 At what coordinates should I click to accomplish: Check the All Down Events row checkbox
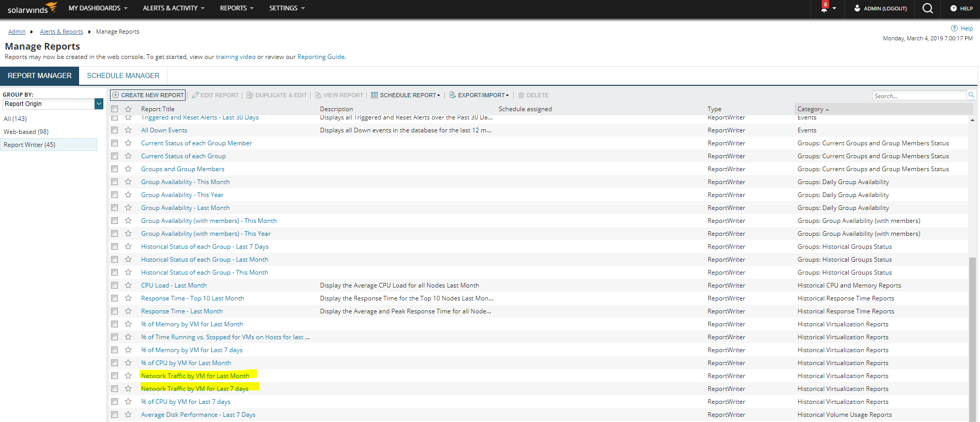point(115,130)
